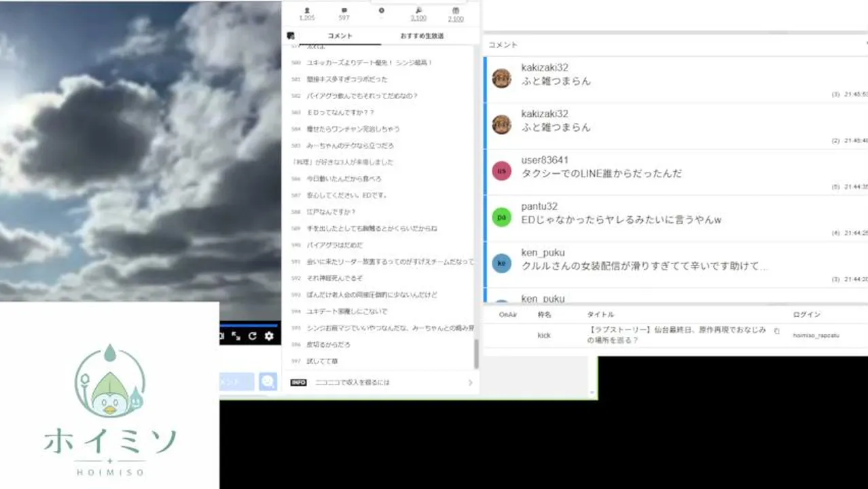Select the 「料理」が好きな3人が来場しました notice
Viewport: 868px width, 489px height.
click(342, 162)
